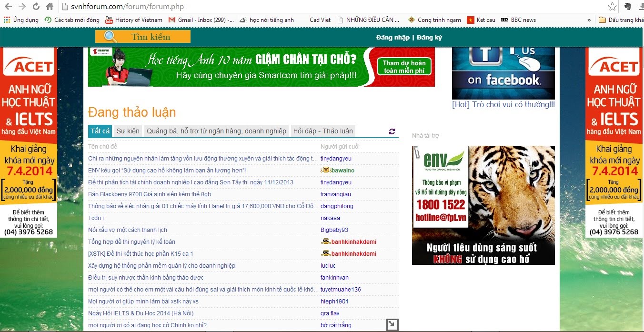Open user tinydangyeu on first topic row

pyautogui.click(x=336, y=159)
